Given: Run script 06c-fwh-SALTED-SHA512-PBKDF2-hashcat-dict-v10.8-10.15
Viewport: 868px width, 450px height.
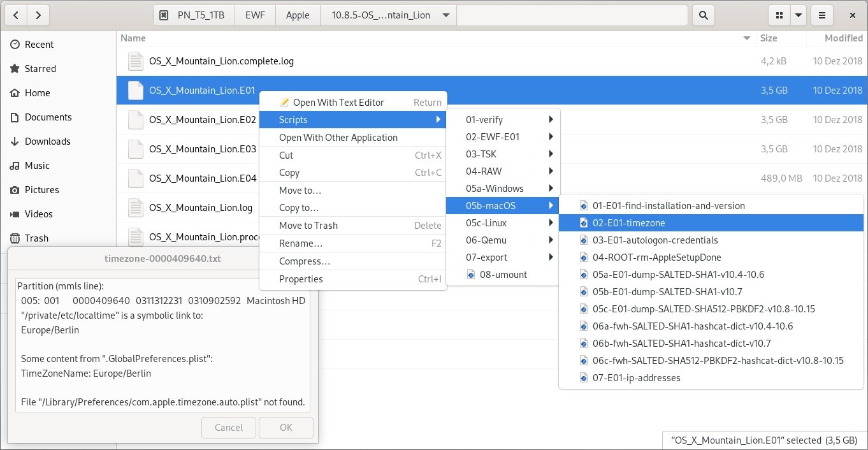Looking at the screenshot, I should (x=711, y=361).
